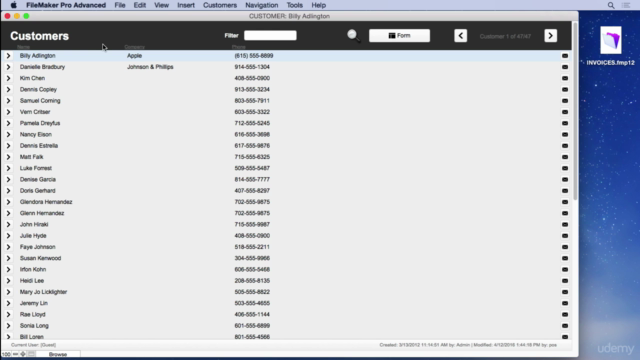The width and height of the screenshot is (640, 360).
Task: Open the View menu
Action: coord(161,5)
